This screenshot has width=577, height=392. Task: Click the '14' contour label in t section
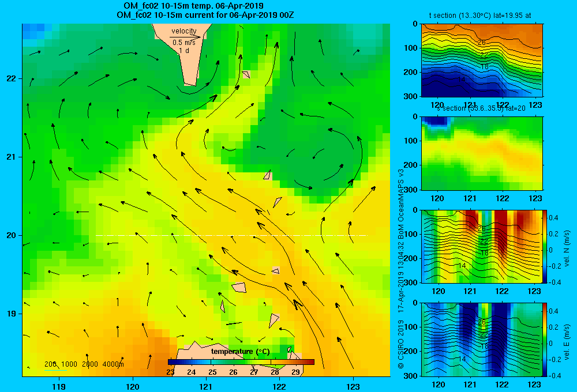pos(462,80)
